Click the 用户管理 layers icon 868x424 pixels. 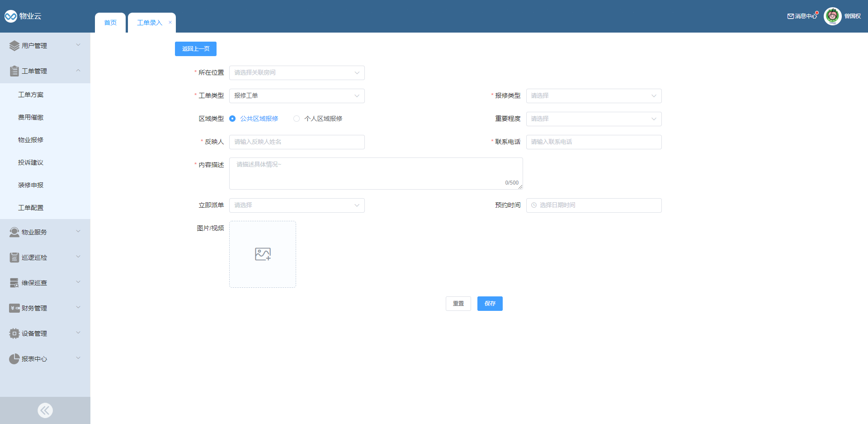(14, 46)
